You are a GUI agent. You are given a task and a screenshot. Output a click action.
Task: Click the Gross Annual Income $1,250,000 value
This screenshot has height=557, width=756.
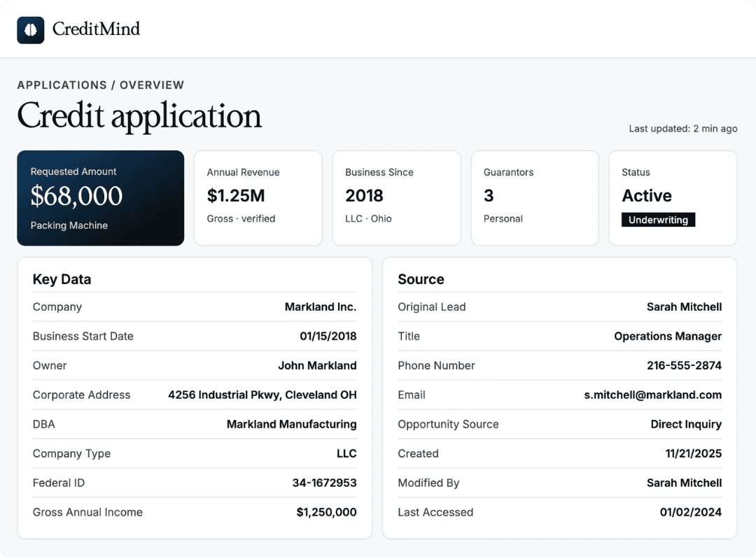326,512
